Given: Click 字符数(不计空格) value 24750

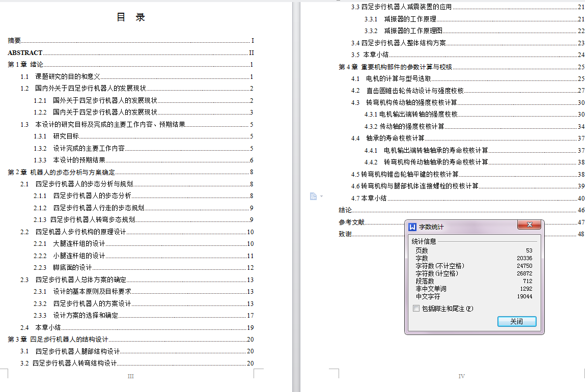Looking at the screenshot, I should pyautogui.click(x=524, y=266).
